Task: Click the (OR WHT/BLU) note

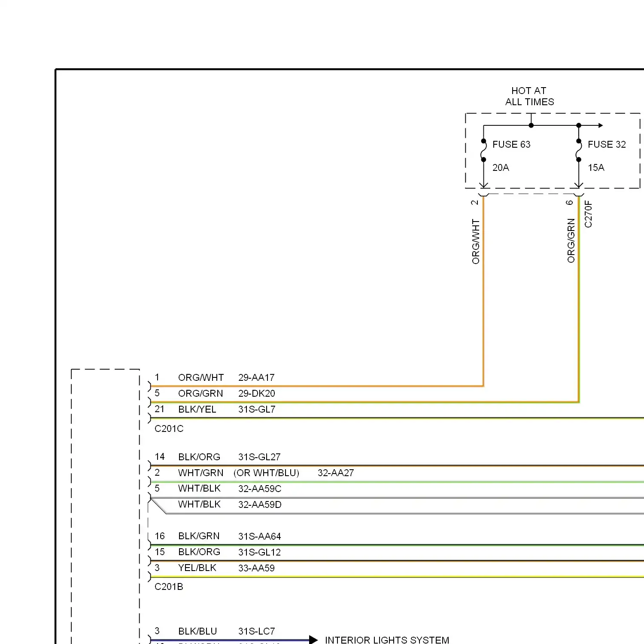Action: (266, 473)
